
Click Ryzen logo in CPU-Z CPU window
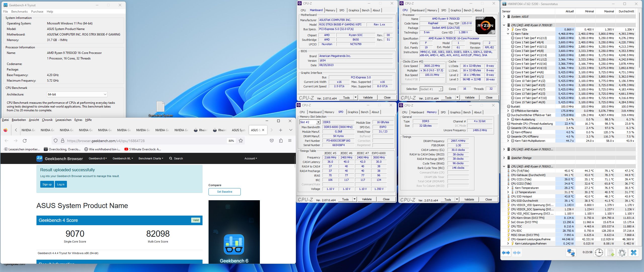[486, 25]
